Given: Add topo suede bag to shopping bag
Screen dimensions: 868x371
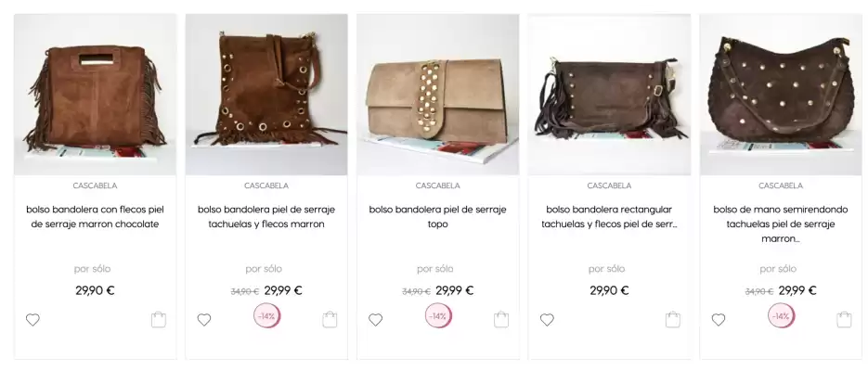Looking at the screenshot, I should 501,320.
